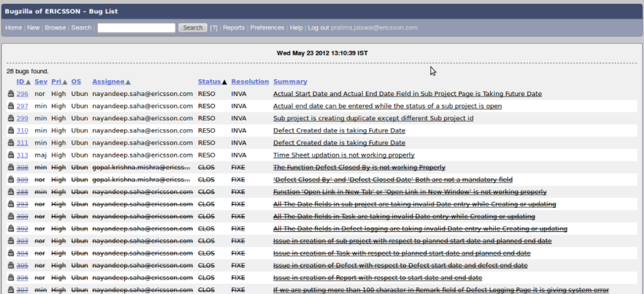Image resolution: width=644 pixels, height=294 pixels.
Task: Sort bugs by Resolution column header
Action: (x=249, y=82)
